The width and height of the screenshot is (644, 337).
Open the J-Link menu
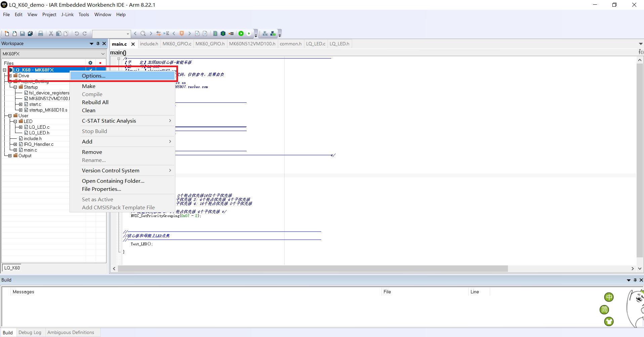(67, 14)
